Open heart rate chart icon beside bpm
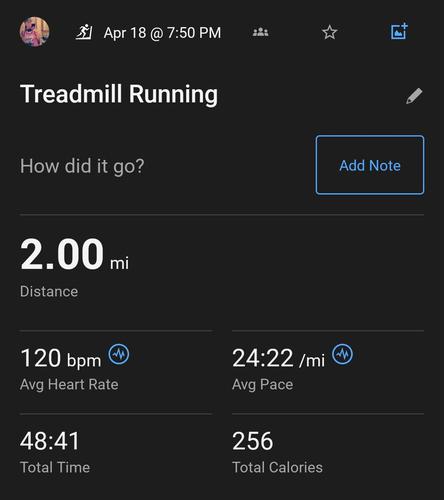The image size is (444, 500). point(119,354)
